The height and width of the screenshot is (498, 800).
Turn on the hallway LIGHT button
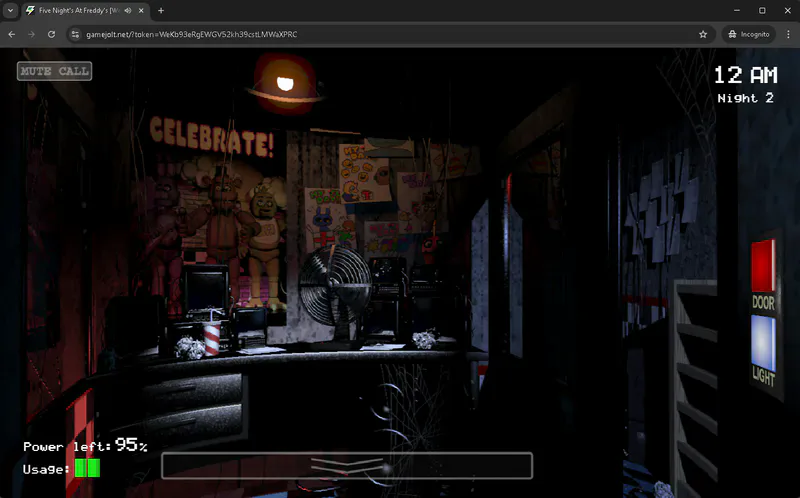pyautogui.click(x=763, y=342)
